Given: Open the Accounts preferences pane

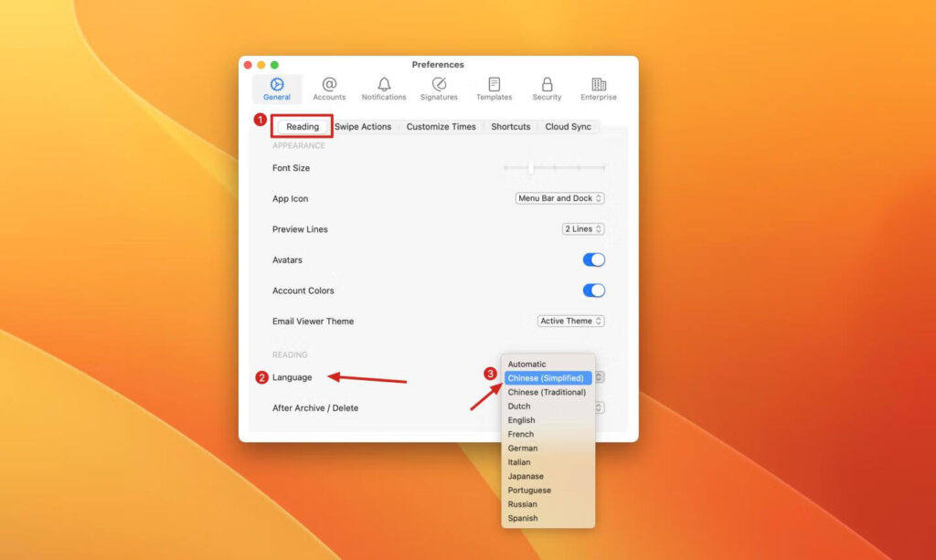Looking at the screenshot, I should [x=329, y=87].
